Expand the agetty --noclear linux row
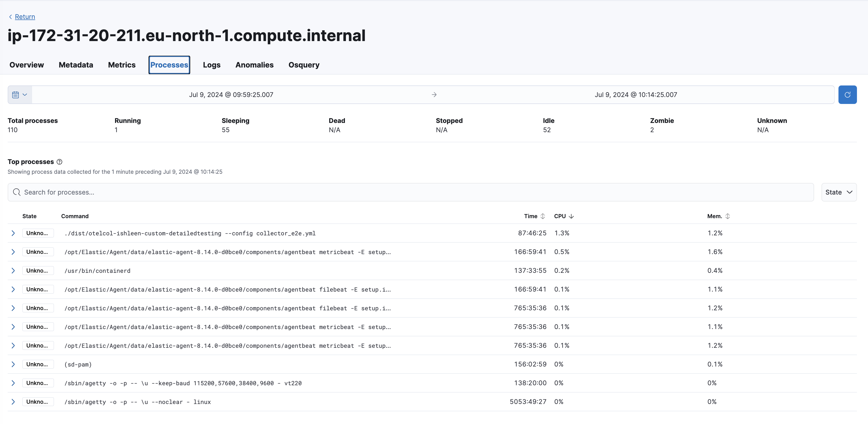This screenshot has height=424, width=868. [13, 402]
